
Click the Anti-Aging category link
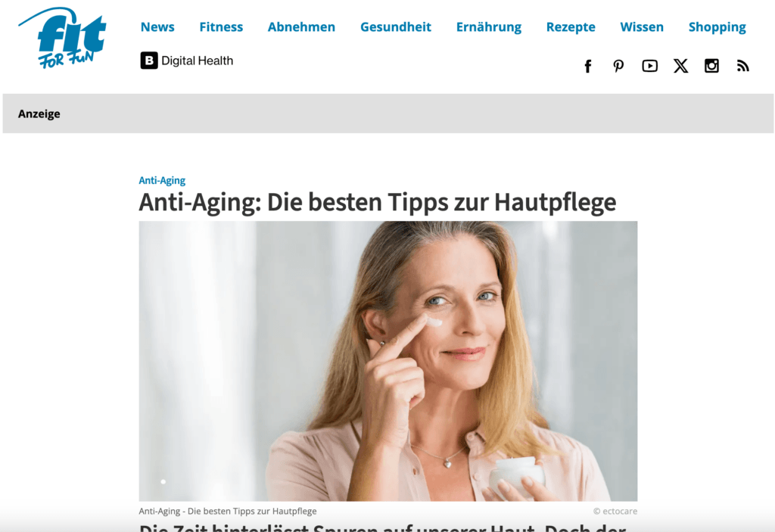pos(162,180)
